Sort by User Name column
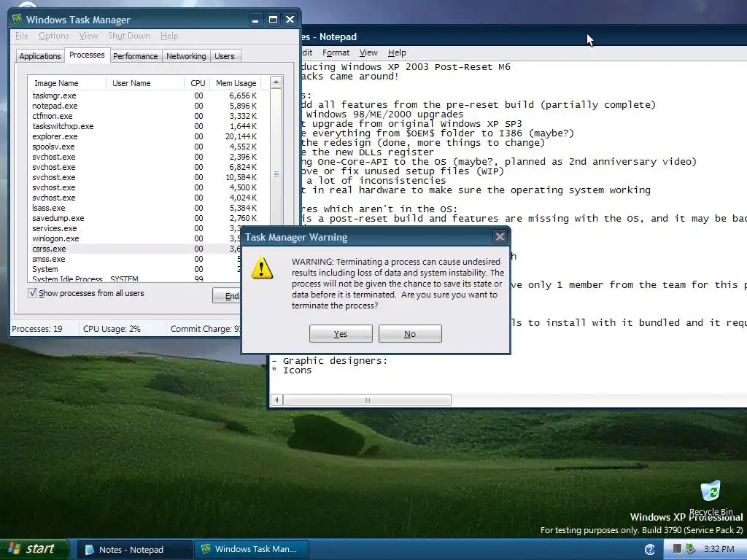 click(145, 83)
